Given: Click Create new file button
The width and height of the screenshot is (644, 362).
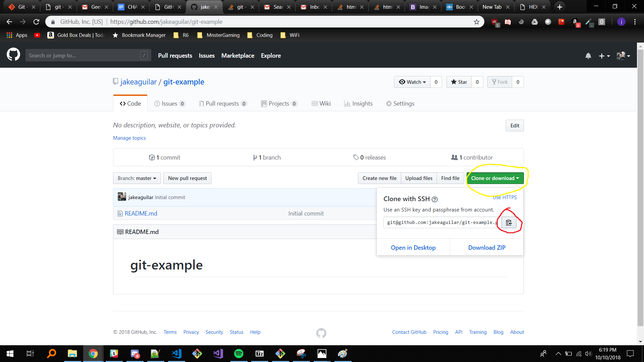Looking at the screenshot, I should [379, 178].
